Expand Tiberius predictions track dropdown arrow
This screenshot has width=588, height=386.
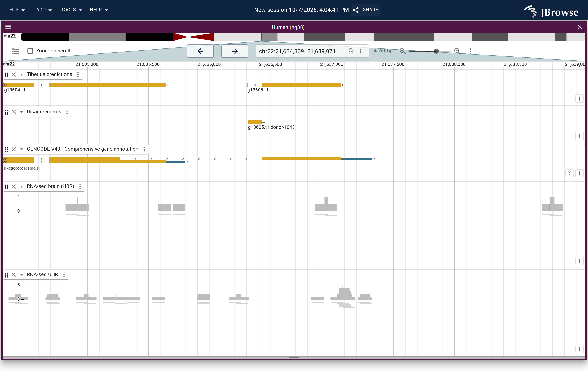coord(21,74)
